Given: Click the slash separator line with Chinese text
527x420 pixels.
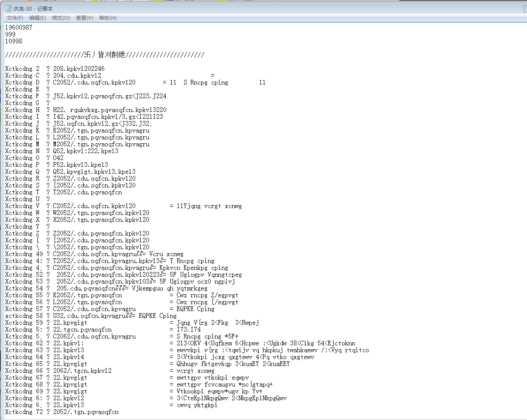Looking at the screenshot, I should pos(105,55).
